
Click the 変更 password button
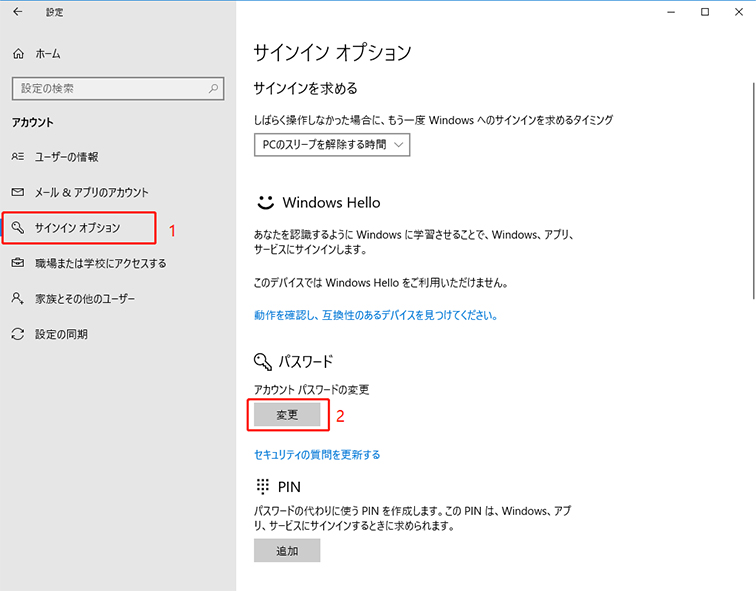(x=287, y=415)
